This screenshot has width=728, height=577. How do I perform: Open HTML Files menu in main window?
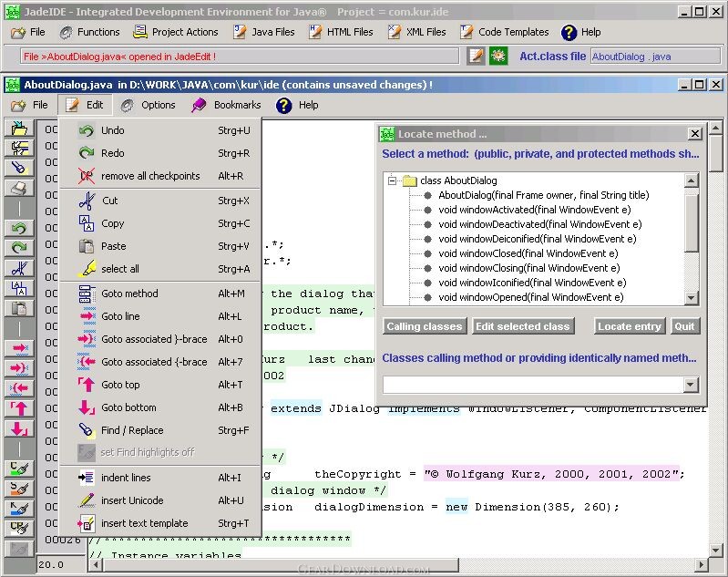342,32
